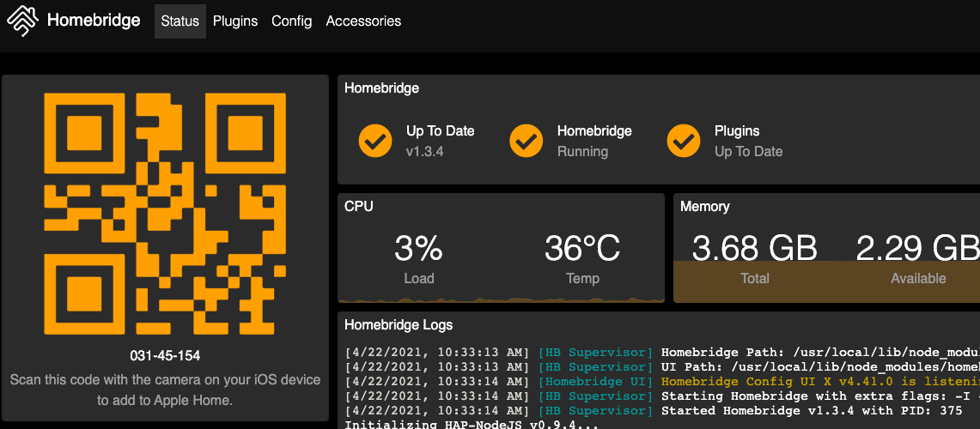Switch to the Plugins tab
The image size is (980, 429).
[235, 21]
